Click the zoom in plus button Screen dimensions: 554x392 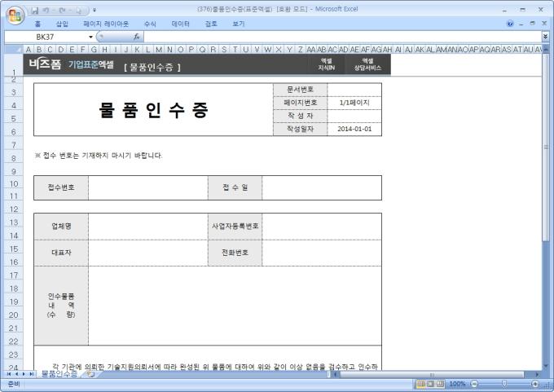534,383
